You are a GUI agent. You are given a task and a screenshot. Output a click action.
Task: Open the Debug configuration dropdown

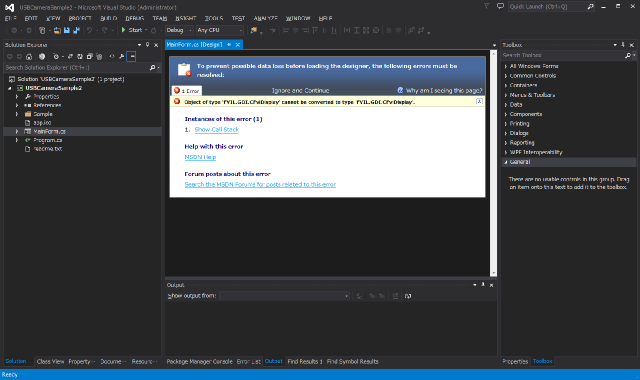click(179, 30)
